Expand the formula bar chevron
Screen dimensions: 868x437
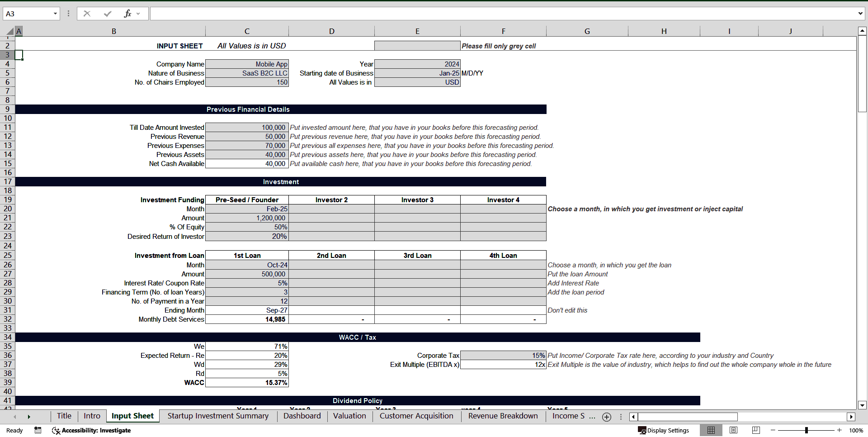pyautogui.click(x=860, y=14)
